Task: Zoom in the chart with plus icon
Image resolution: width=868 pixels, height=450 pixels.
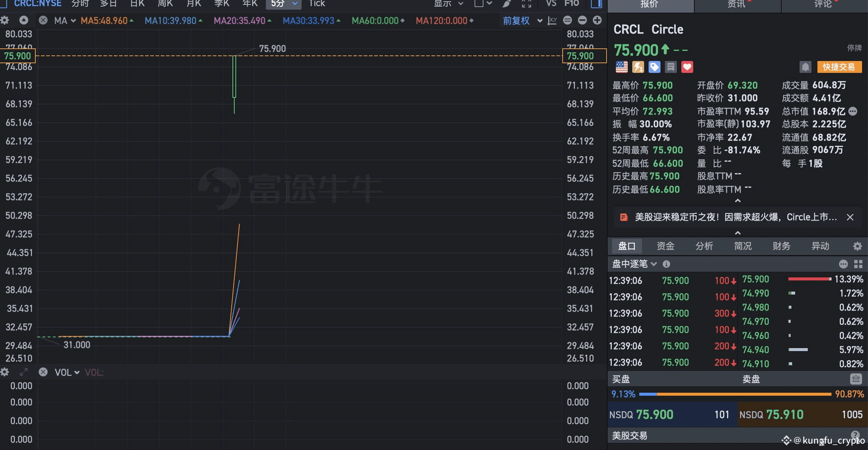Action: [x=597, y=20]
